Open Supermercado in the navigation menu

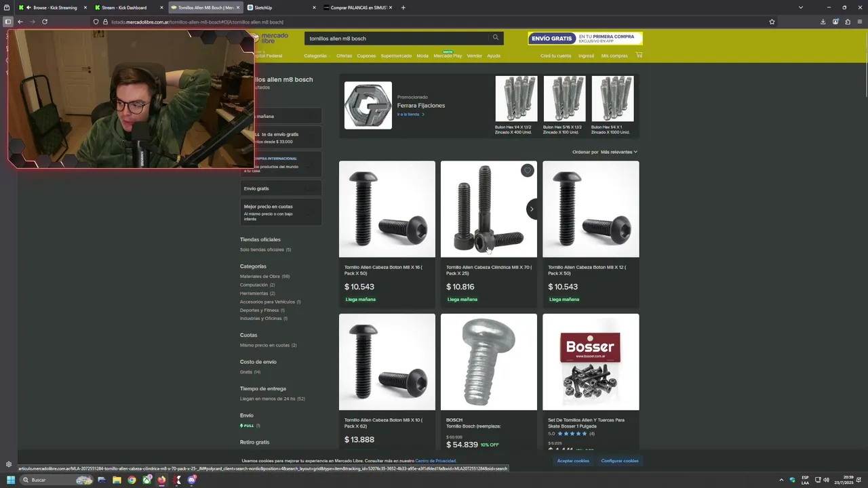[x=396, y=56]
